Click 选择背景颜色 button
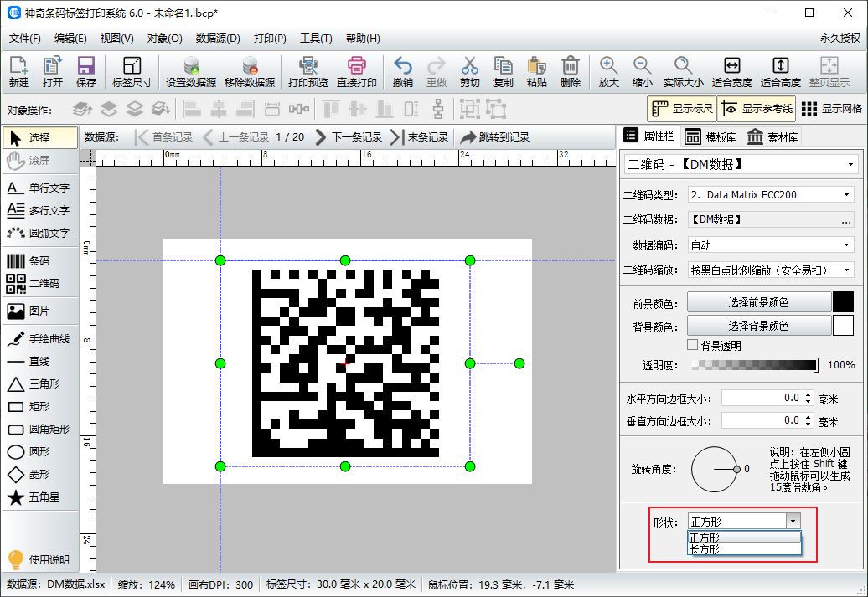This screenshot has width=868, height=597. (759, 326)
